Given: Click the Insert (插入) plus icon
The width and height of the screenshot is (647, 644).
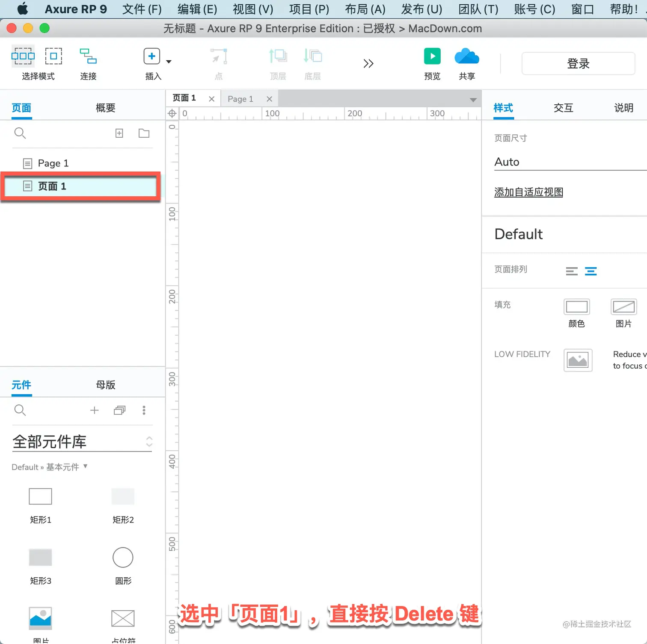Looking at the screenshot, I should [x=151, y=56].
